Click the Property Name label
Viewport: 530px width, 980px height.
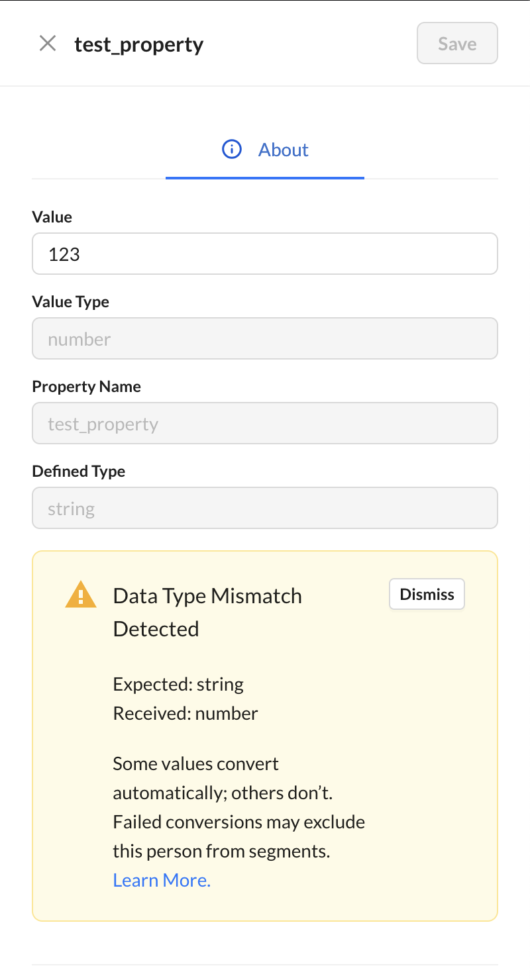point(87,387)
